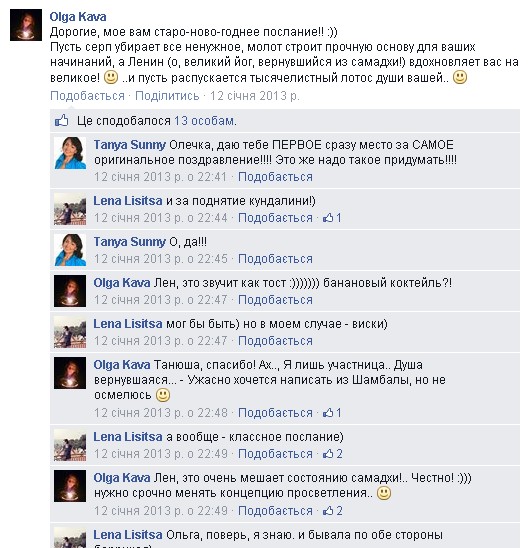531x548 pixels.
Task: Click Olga Kava avatar on banana cocktail comment
Action: click(70, 291)
